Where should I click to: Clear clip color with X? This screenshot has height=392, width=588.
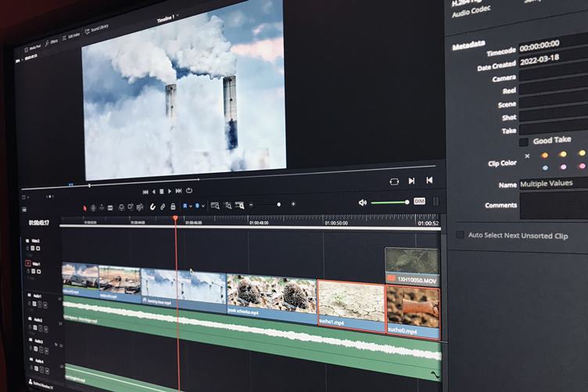point(528,156)
